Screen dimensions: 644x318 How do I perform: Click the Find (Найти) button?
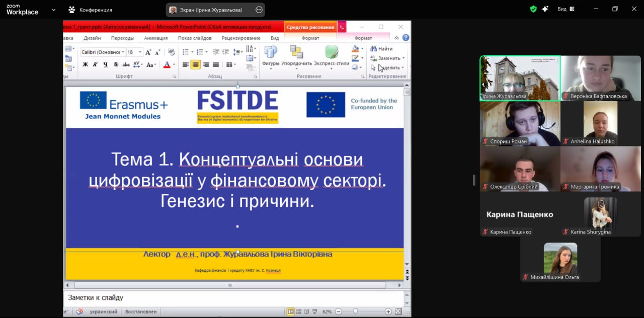pos(382,49)
